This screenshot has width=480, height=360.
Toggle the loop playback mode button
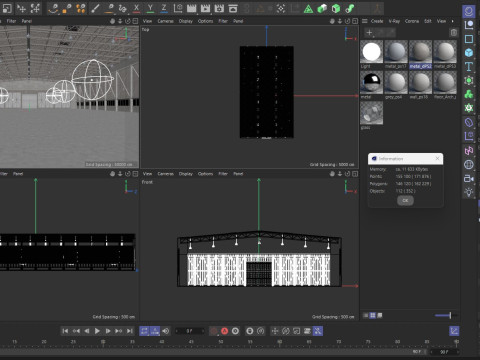click(x=144, y=331)
